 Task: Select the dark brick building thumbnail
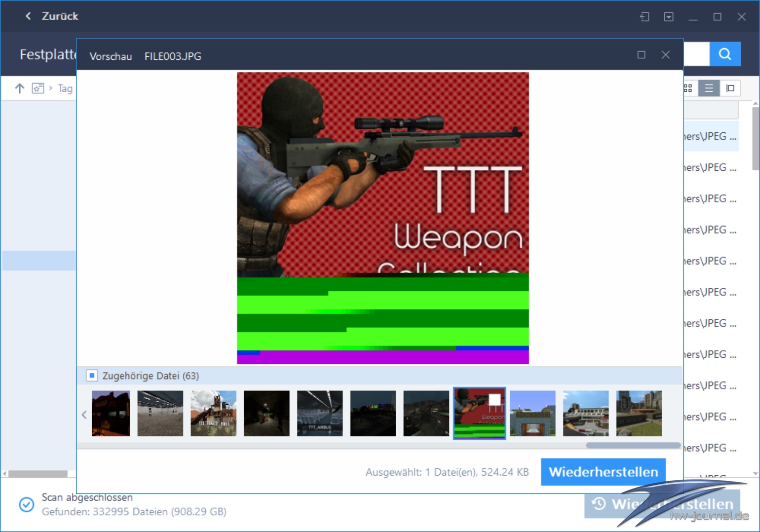click(x=111, y=413)
